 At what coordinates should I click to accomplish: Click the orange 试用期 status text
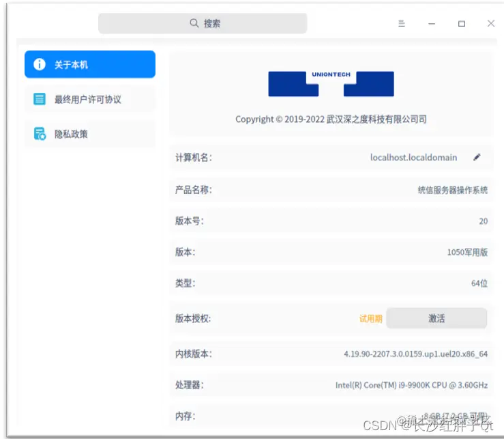point(370,319)
